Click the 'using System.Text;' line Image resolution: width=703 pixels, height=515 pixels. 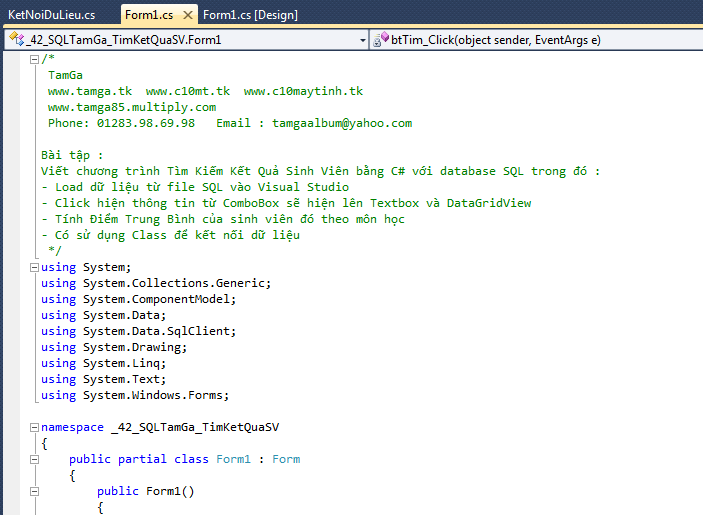coord(104,380)
